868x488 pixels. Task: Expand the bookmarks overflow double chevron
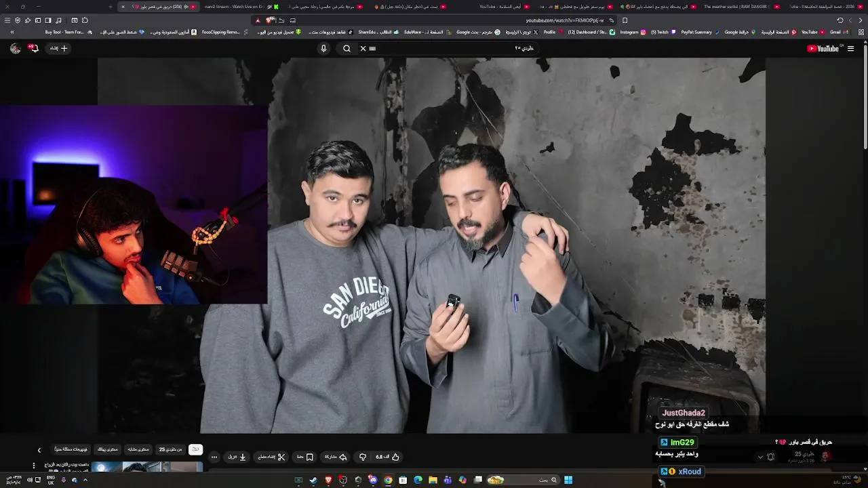(12, 32)
